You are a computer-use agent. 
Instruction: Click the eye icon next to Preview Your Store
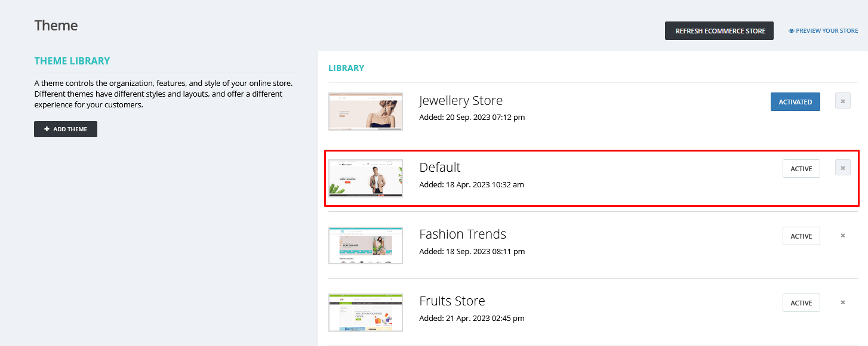coord(791,31)
